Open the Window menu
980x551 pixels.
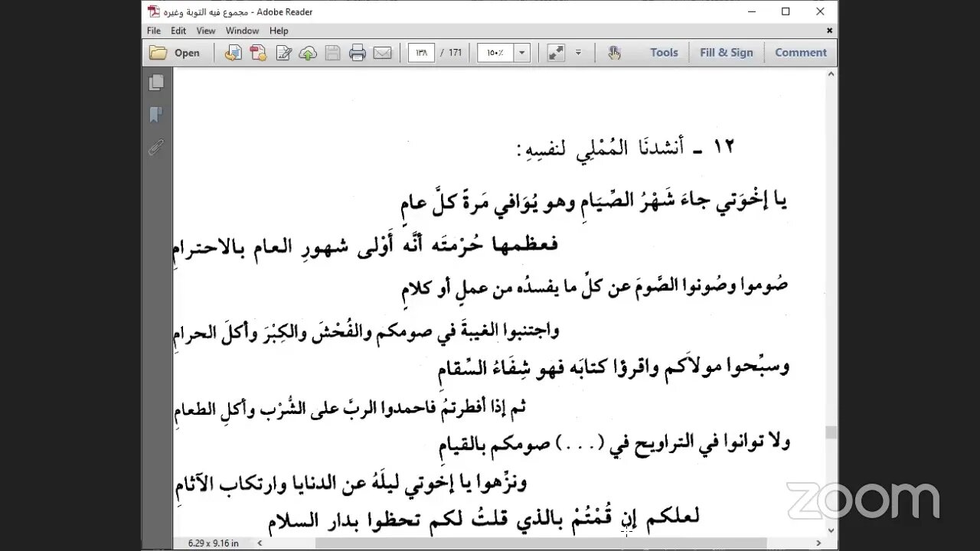pos(242,31)
